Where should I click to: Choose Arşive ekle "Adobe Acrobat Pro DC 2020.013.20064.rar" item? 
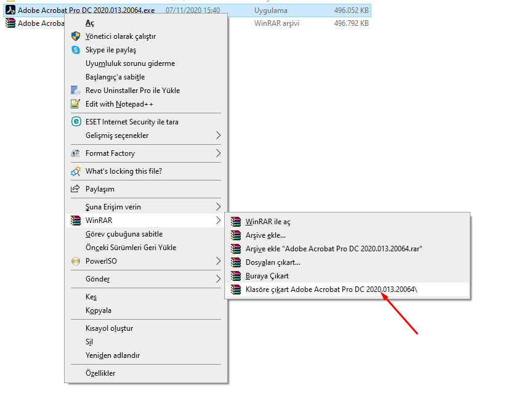(x=347, y=249)
